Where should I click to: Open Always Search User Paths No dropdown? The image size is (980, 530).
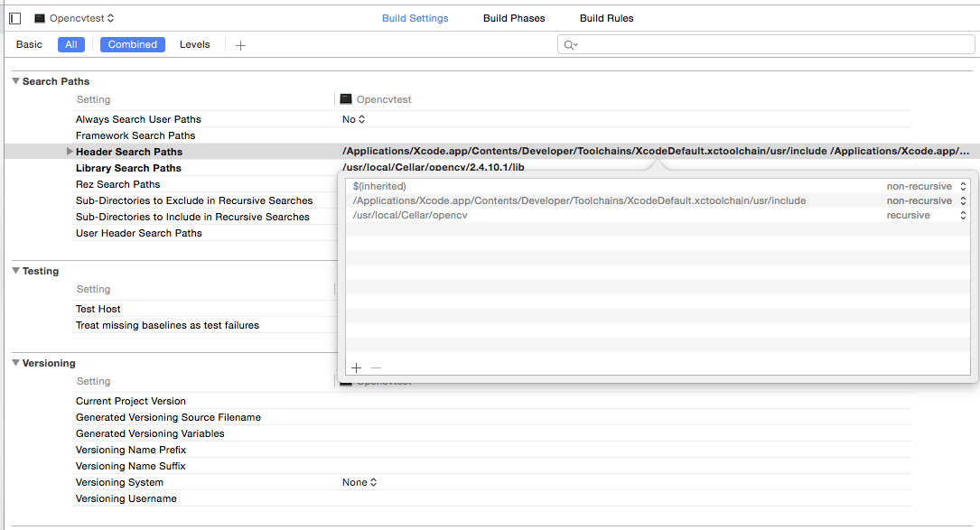[353, 119]
